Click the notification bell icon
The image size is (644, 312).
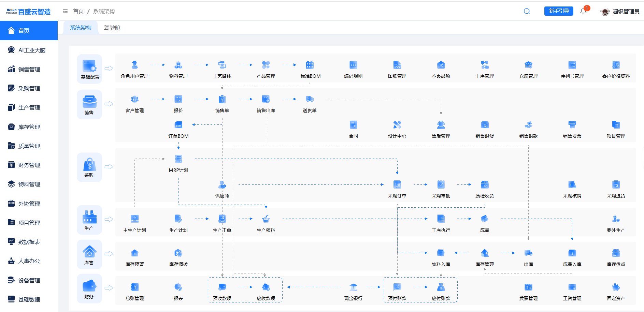(x=583, y=11)
